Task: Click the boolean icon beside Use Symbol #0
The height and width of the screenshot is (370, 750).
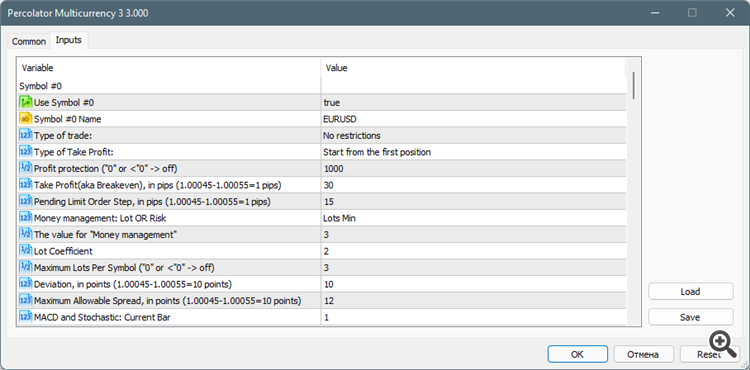Action: (x=25, y=102)
